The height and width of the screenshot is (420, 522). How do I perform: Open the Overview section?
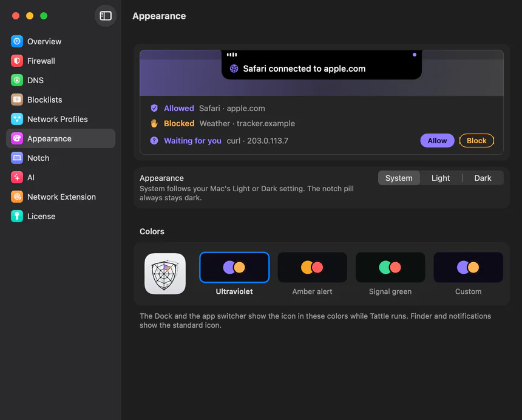click(x=61, y=41)
